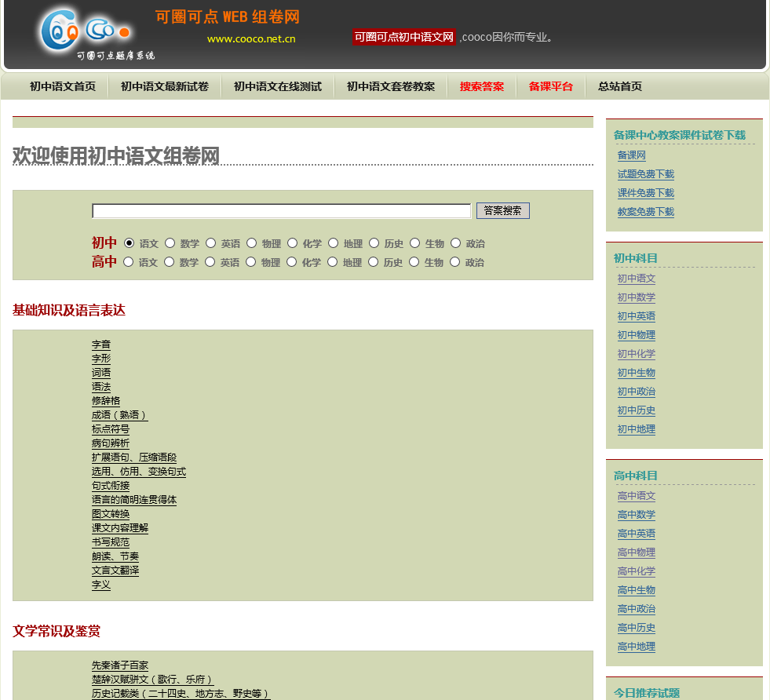Pick 高中 数学 radio button

[x=169, y=262]
